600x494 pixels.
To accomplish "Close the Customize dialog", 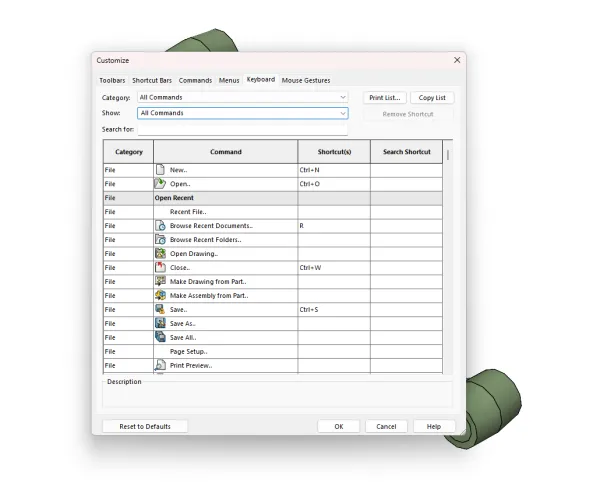I will pos(457,60).
